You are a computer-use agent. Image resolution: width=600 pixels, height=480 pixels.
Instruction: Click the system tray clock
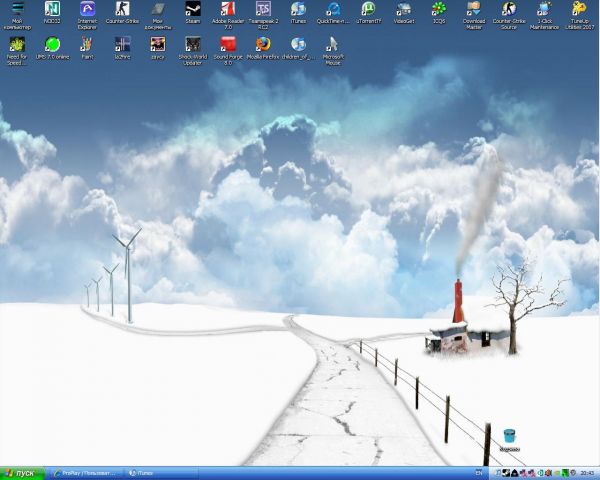(x=586, y=472)
